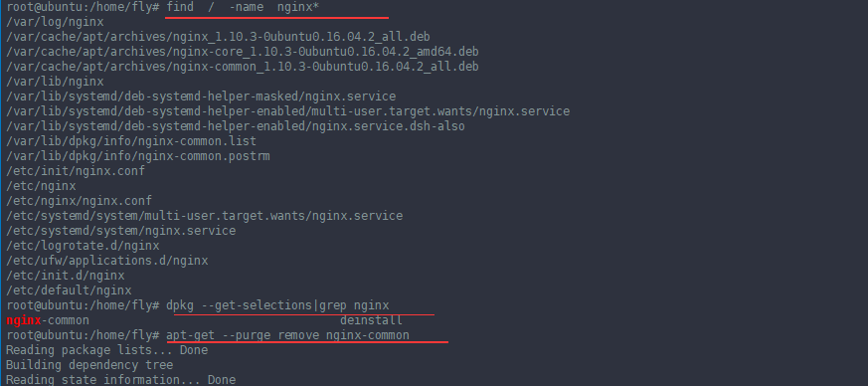Click the nginx-common_1.10.3 all.deb archive path
Screen dimensions: 868x386
(243, 67)
